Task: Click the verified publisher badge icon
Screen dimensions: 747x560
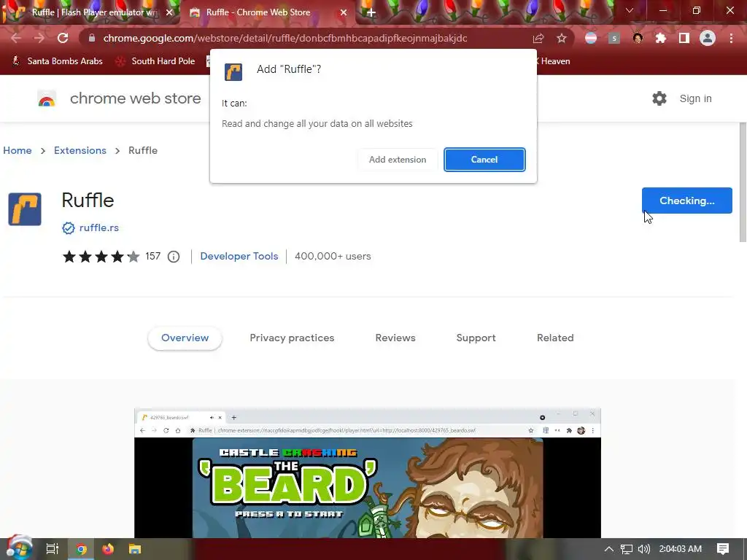Action: tap(68, 228)
